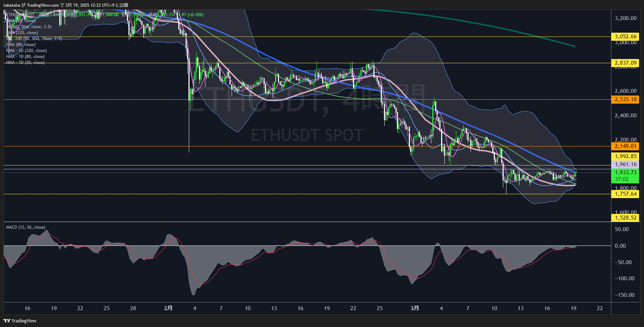The image size is (644, 327).
Task: Select the HMA (80, close) indicator legend
Action: tap(21, 45)
